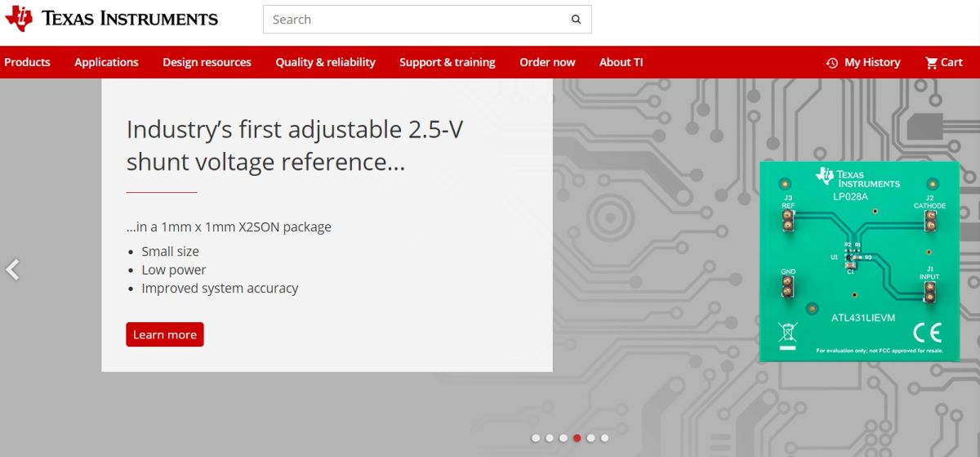Expand the Applications menu
This screenshot has width=980, height=457.
tap(106, 62)
